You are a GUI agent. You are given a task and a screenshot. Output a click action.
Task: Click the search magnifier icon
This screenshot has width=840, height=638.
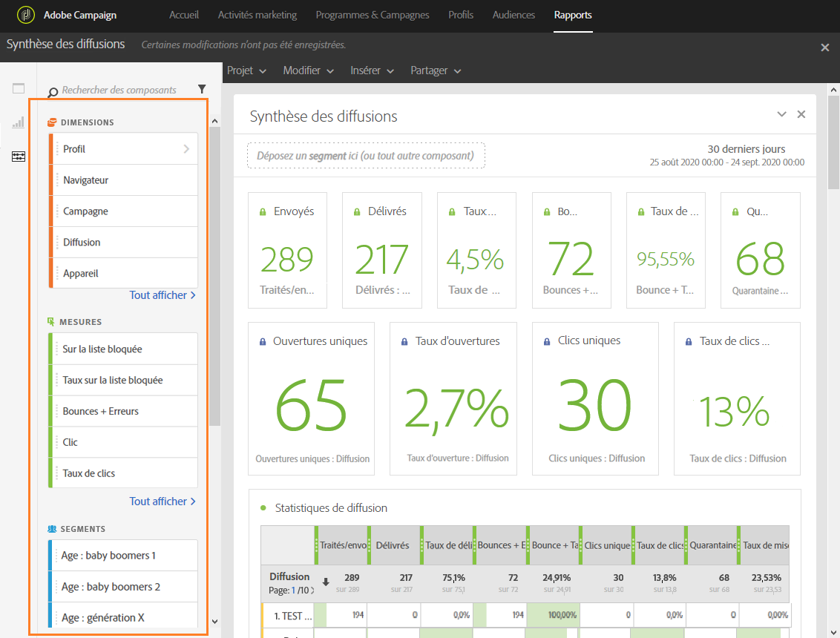coord(53,92)
